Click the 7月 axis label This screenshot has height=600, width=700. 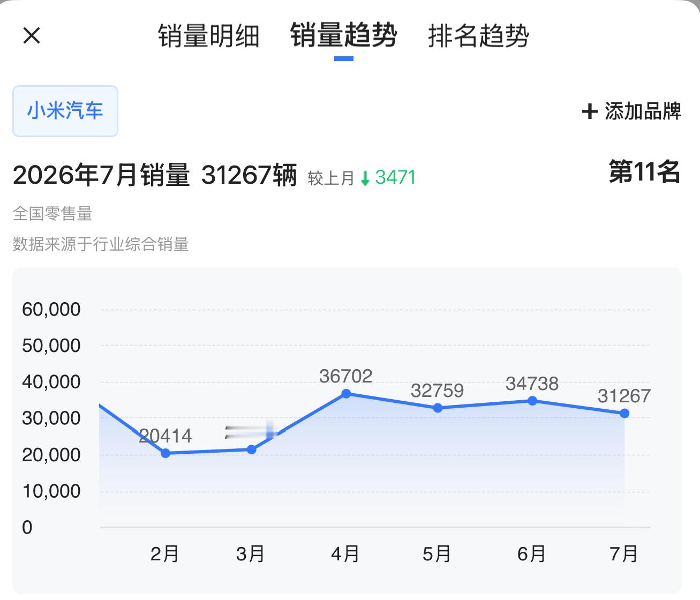click(x=623, y=553)
